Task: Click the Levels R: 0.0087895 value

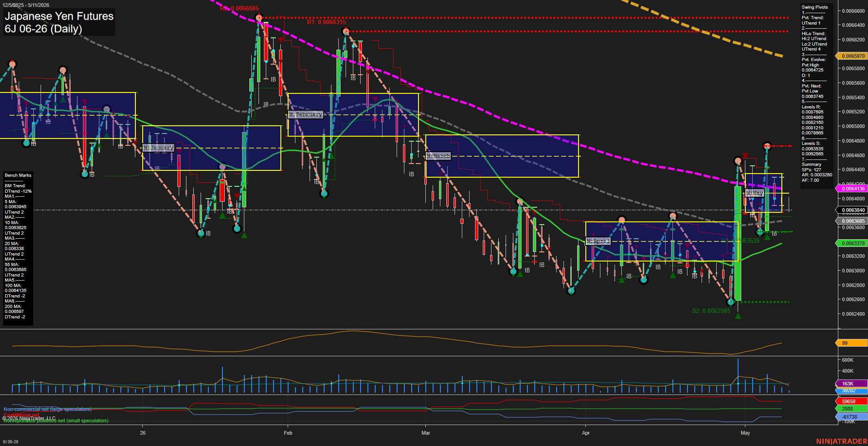Action: click(x=813, y=112)
